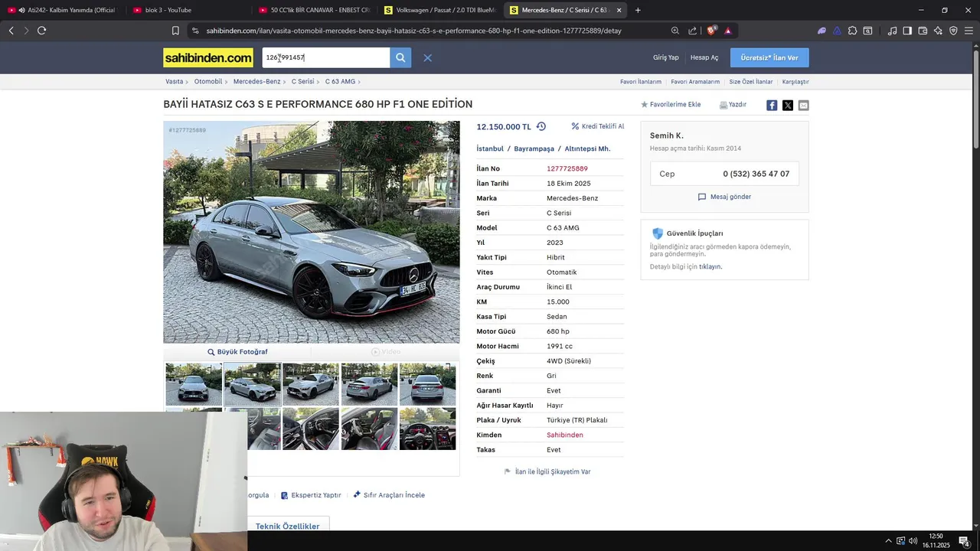Open Favori Aramalarım link
Viewport: 980px width, 551px height.
[x=695, y=82]
